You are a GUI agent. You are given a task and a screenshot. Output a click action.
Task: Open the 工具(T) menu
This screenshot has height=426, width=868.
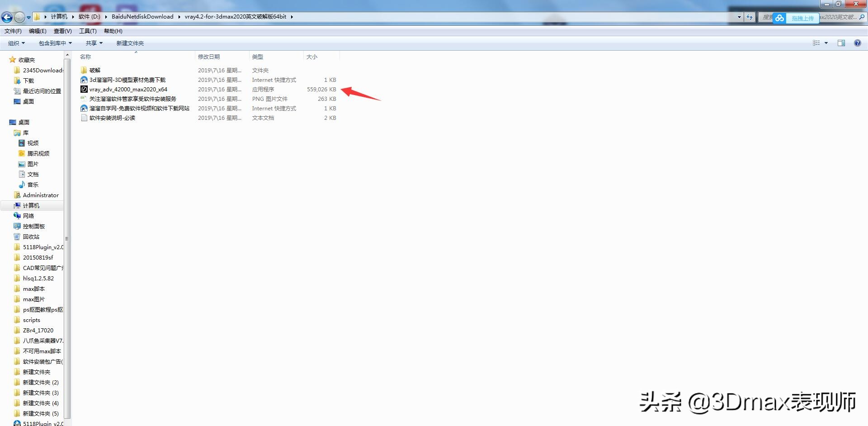coord(88,31)
